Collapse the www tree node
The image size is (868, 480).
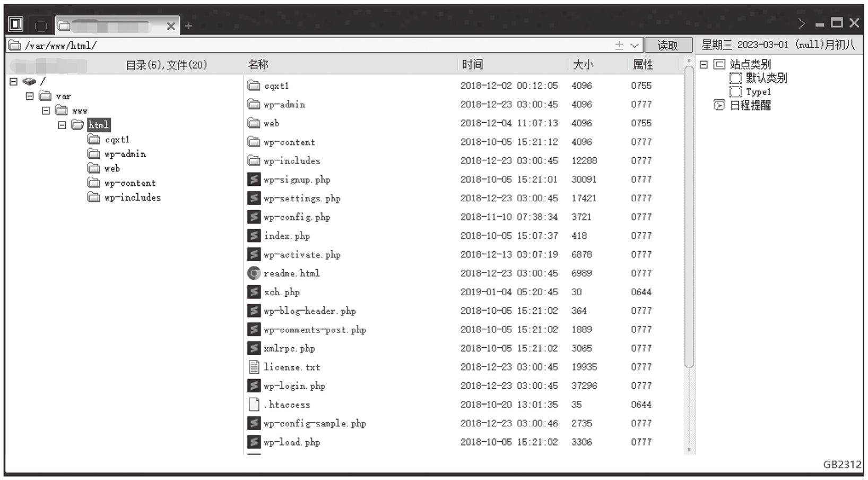[46, 110]
